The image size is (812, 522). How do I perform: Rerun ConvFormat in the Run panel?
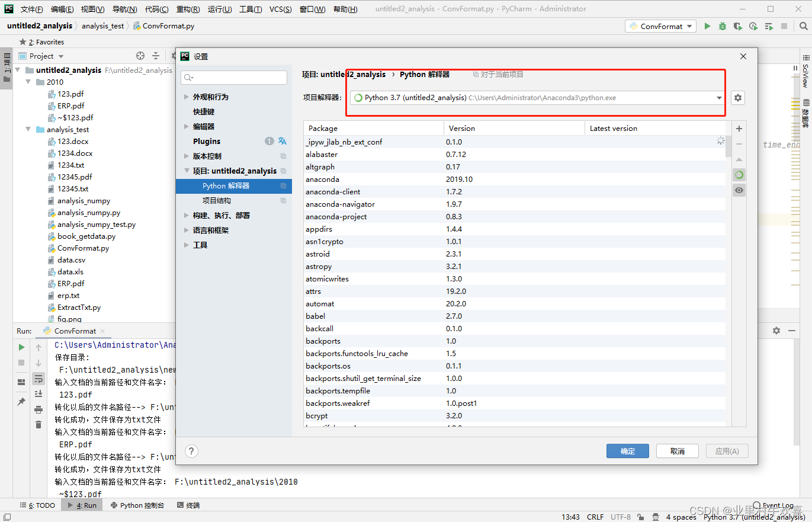tap(21, 347)
